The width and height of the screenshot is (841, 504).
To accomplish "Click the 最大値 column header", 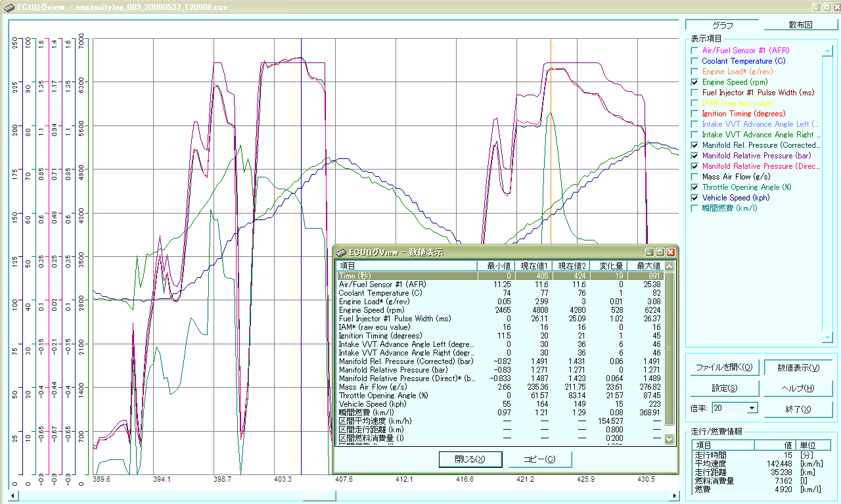I will point(645,265).
